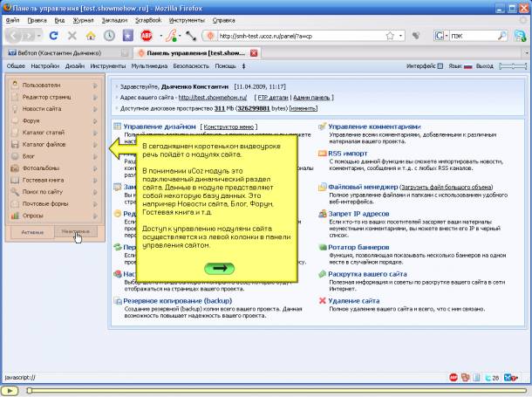This screenshot has width=532, height=397.
Task: Click the bookmarks star toolbar icon
Action: pyautogui.click(x=128, y=35)
